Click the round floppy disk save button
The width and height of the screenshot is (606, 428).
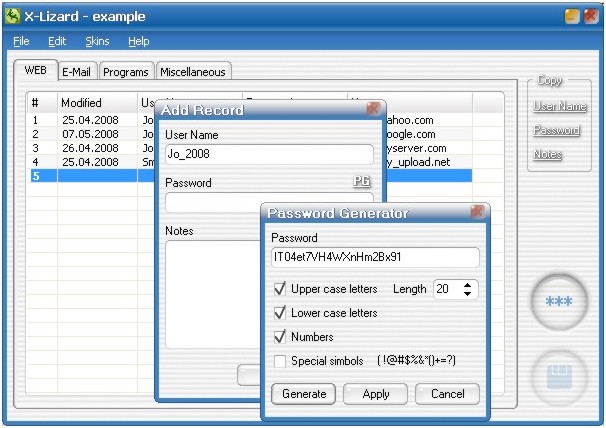pos(559,376)
